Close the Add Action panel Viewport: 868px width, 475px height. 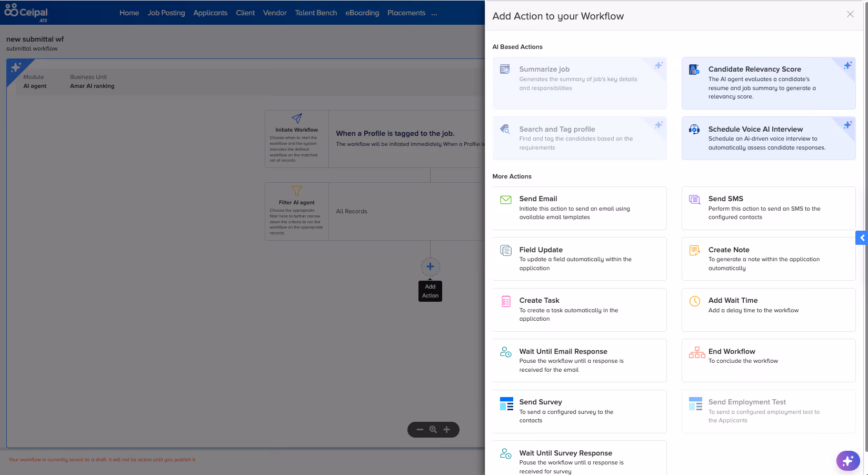[850, 14]
